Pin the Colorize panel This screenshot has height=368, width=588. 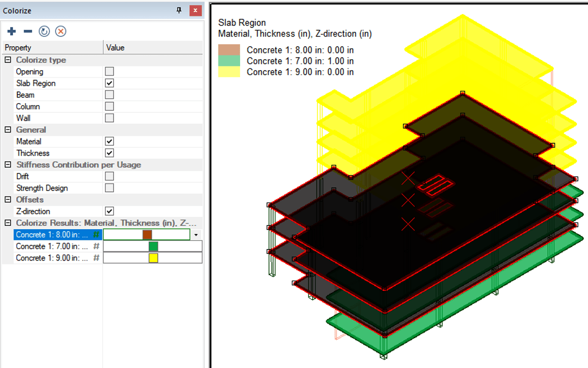point(179,11)
